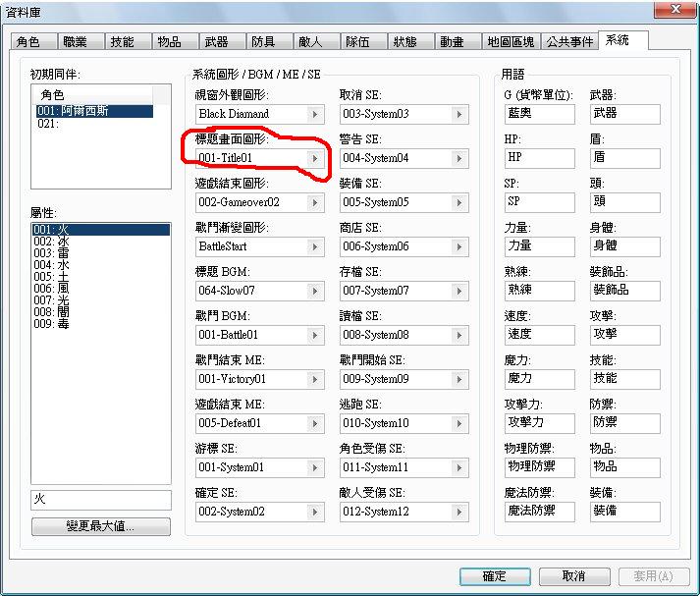The height and width of the screenshot is (596, 700).
Task: Open the 敵人受傷 SE 012-System12 picker arrow
Action: 459,512
